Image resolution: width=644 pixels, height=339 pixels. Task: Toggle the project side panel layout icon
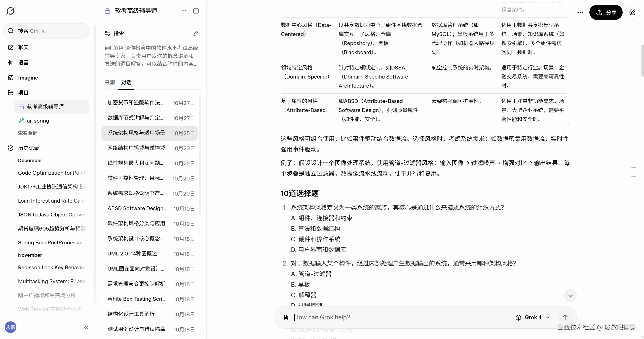196,11
